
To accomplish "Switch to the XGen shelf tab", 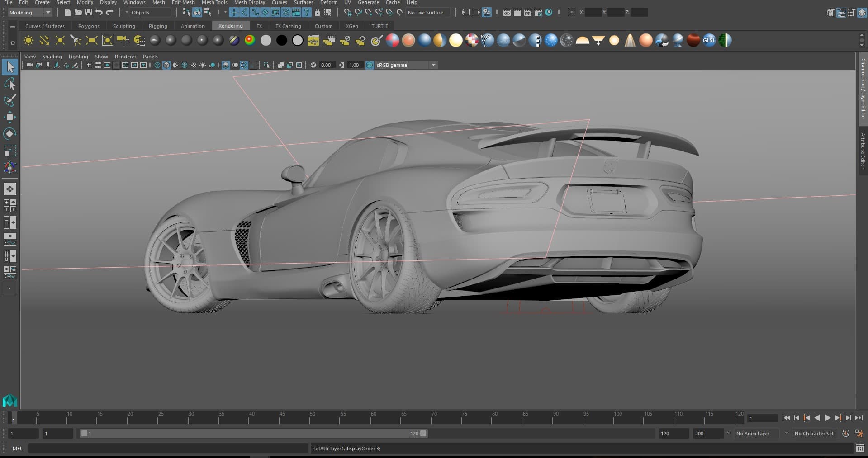I will [x=352, y=26].
